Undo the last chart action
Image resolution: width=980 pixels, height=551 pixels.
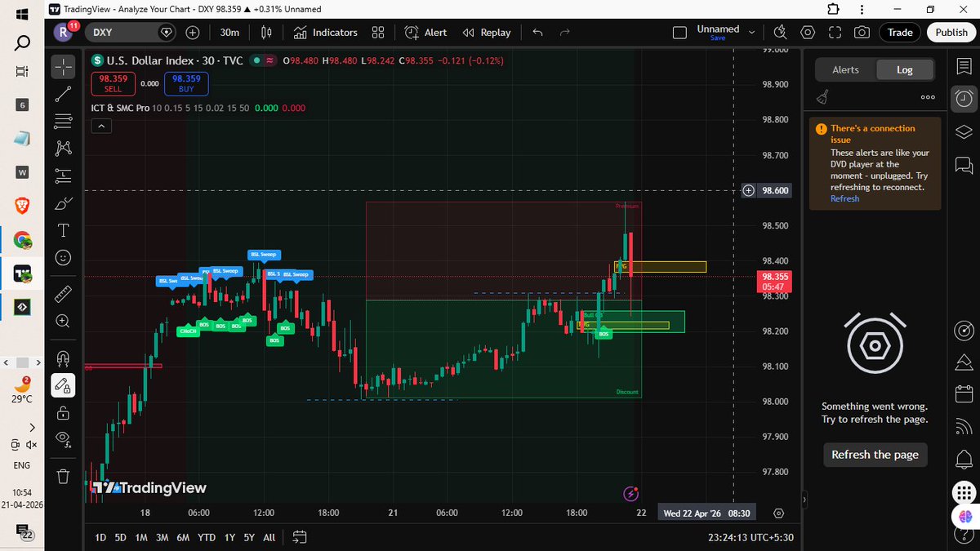[x=537, y=33]
